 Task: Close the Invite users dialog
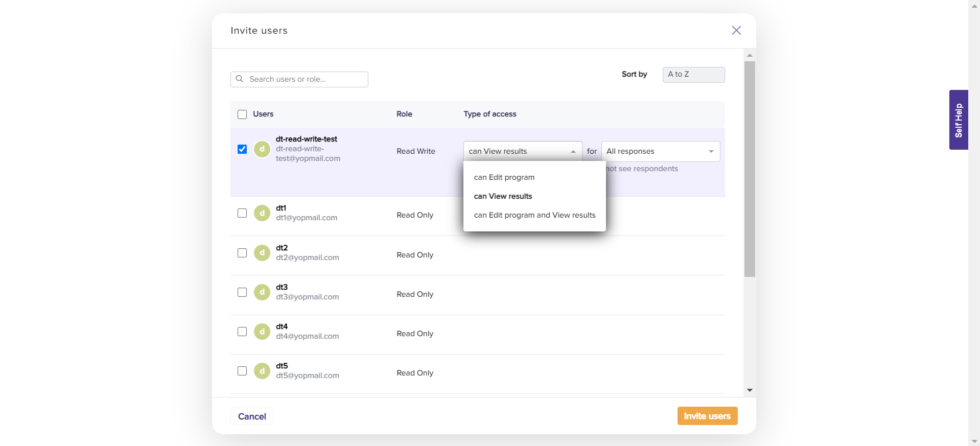pos(736,30)
